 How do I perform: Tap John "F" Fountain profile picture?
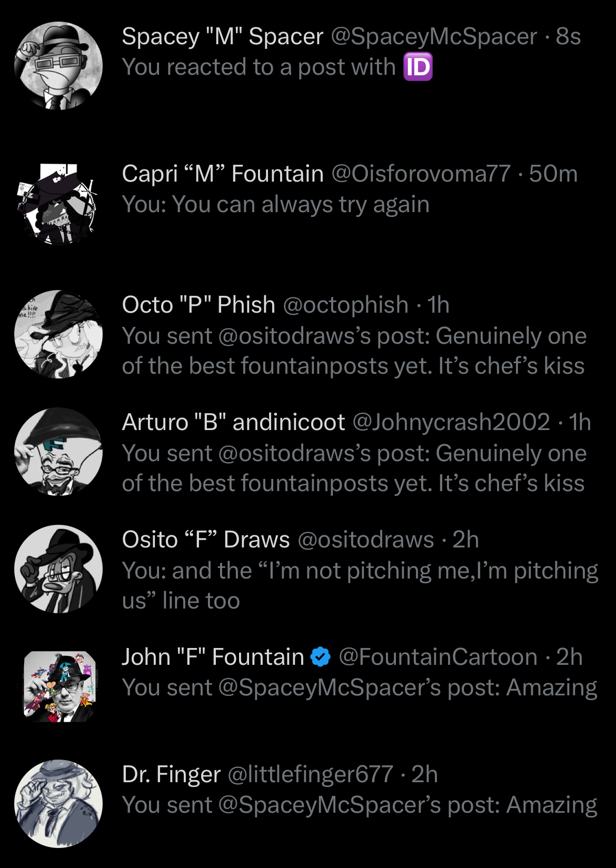tap(58, 686)
